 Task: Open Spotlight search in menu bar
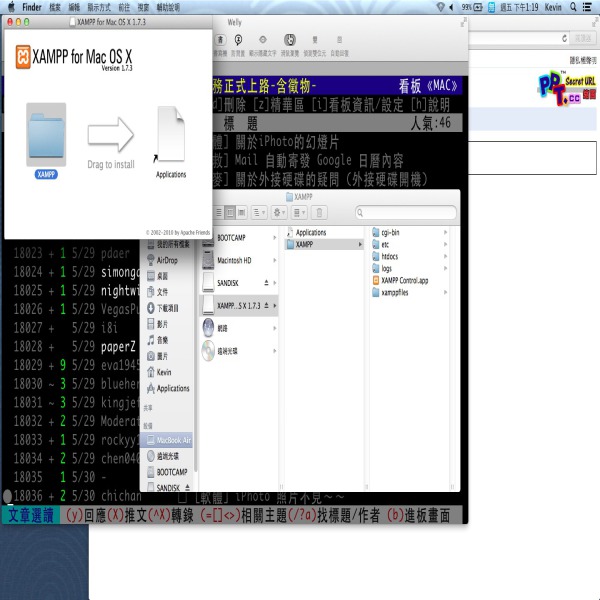pos(573,7)
